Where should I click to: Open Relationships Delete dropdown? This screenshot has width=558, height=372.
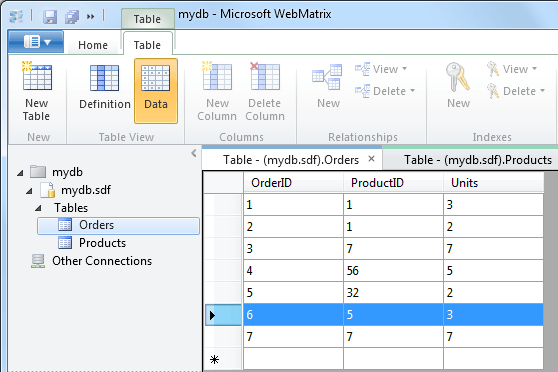tap(385, 91)
